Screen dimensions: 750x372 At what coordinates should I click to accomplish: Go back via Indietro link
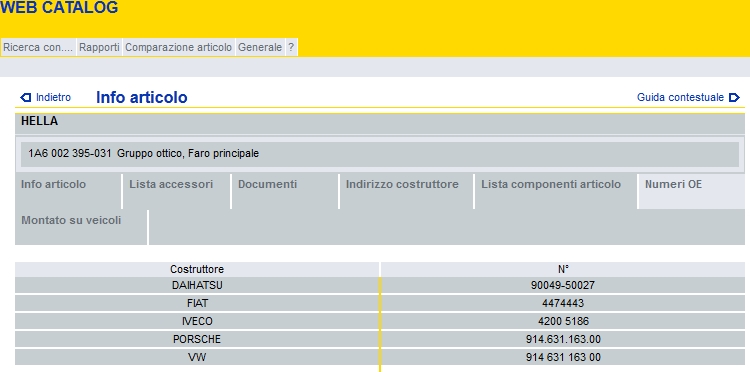tap(54, 98)
